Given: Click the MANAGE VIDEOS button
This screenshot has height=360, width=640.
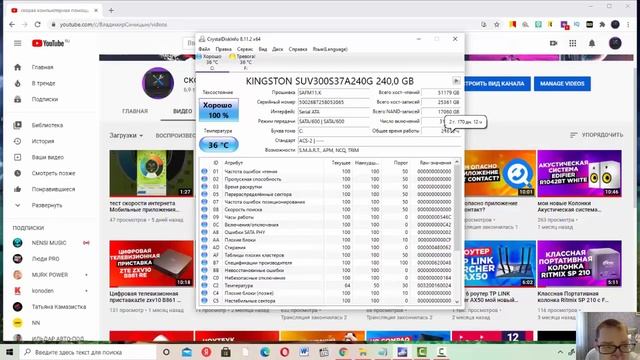Looking at the screenshot, I should (562, 84).
